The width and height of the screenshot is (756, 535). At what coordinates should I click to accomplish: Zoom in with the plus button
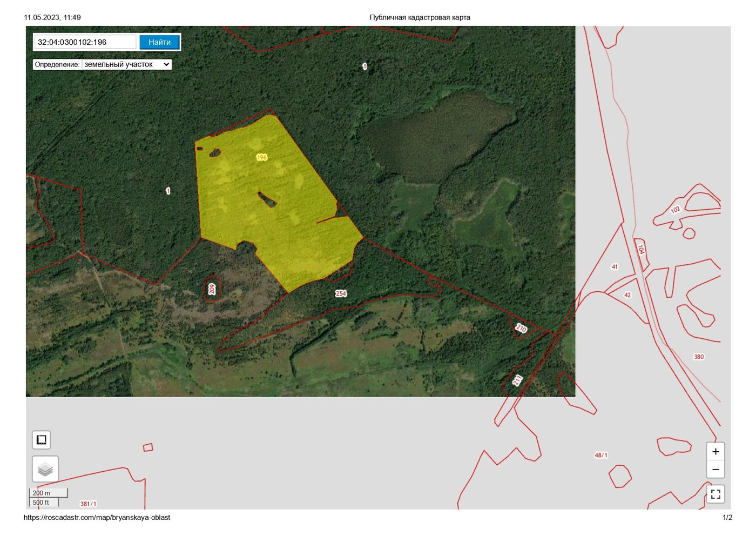(x=715, y=451)
